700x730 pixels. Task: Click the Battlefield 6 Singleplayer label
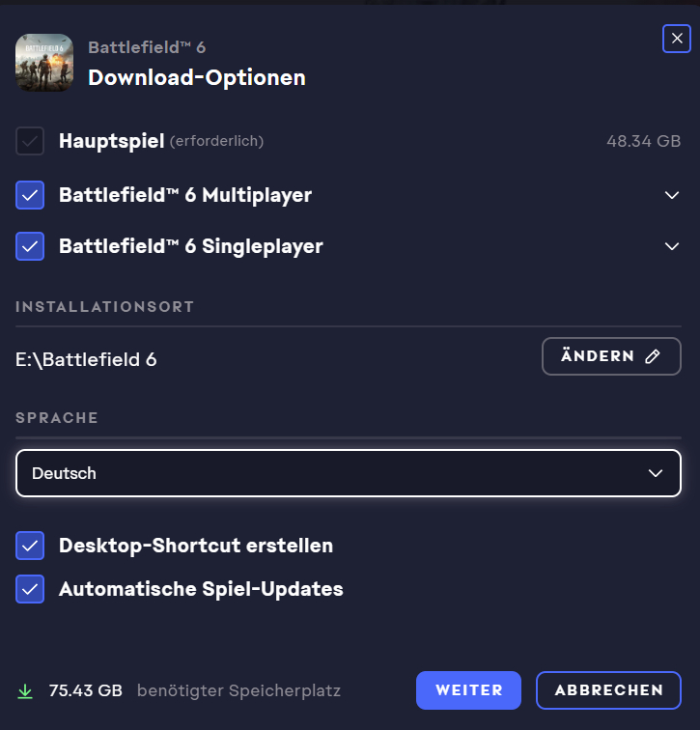(191, 246)
